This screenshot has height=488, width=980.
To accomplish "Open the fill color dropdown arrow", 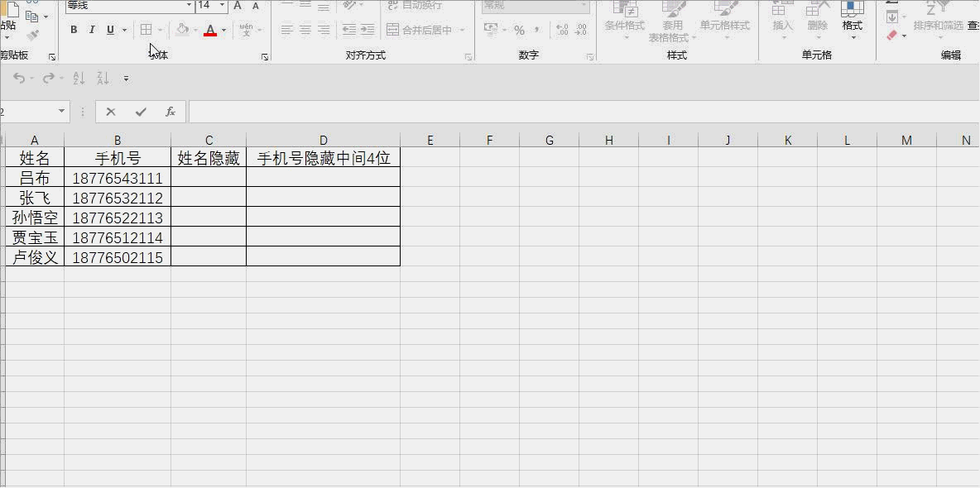I will pyautogui.click(x=195, y=30).
